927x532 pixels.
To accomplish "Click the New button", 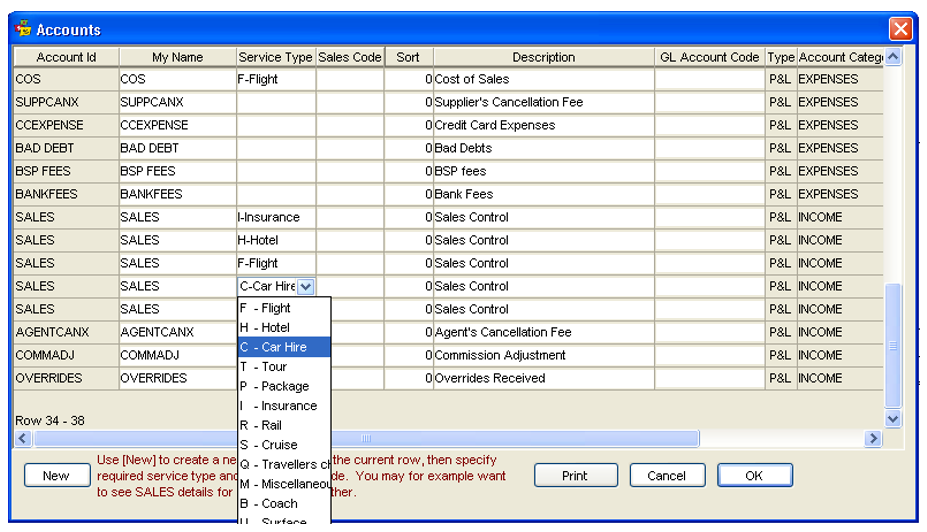I will click(57, 475).
